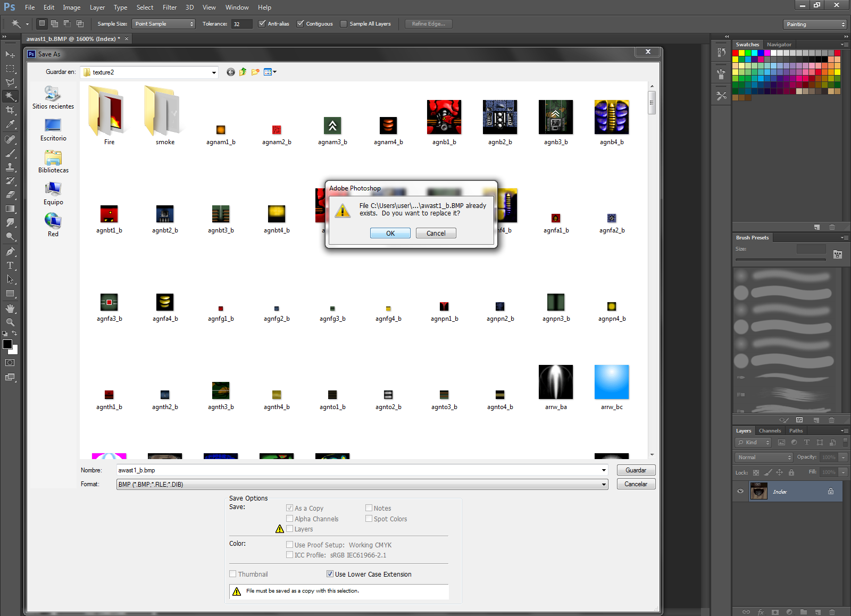The width and height of the screenshot is (851, 616).
Task: Toggle Quick Mask mode icon
Action: 10,363
